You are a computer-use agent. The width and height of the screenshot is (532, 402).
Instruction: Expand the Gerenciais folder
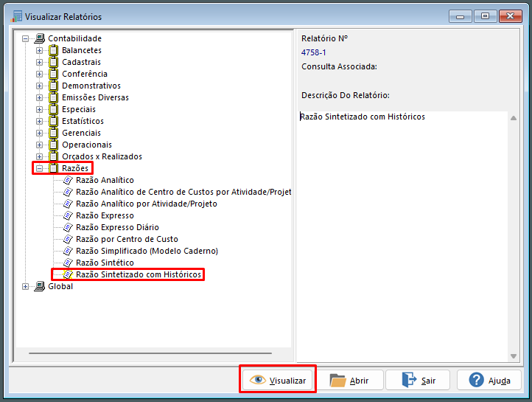click(x=39, y=133)
